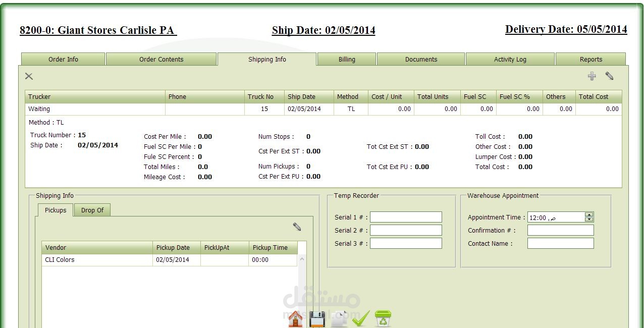Open the Documents tab
644x328 pixels.
421,59
